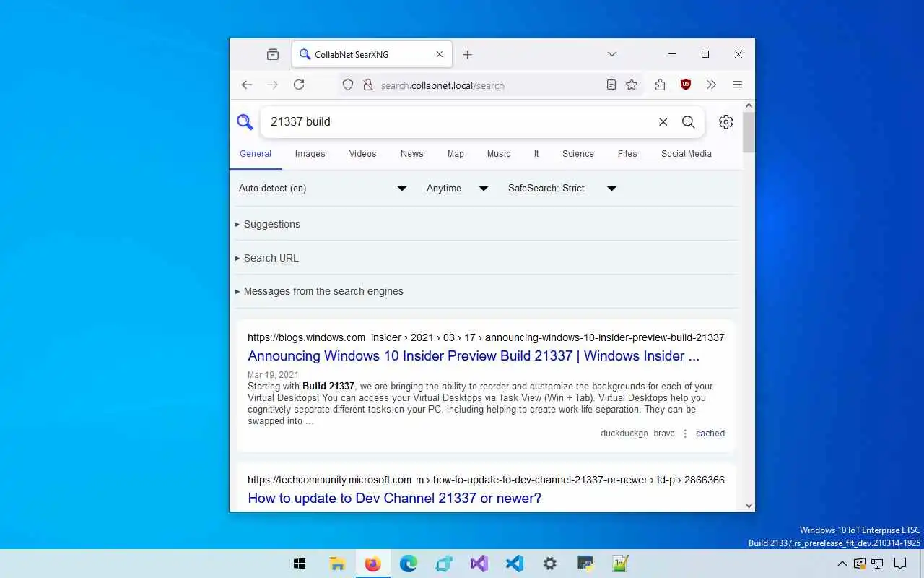The image size is (924, 578).
Task: Open the SafeSearch: Strict dropdown
Action: [562, 189]
